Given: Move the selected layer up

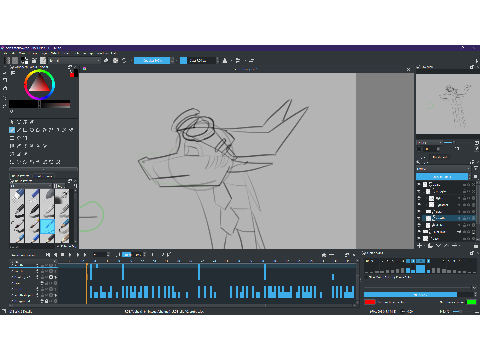Looking at the screenshot, I should pyautogui.click(x=446, y=245).
